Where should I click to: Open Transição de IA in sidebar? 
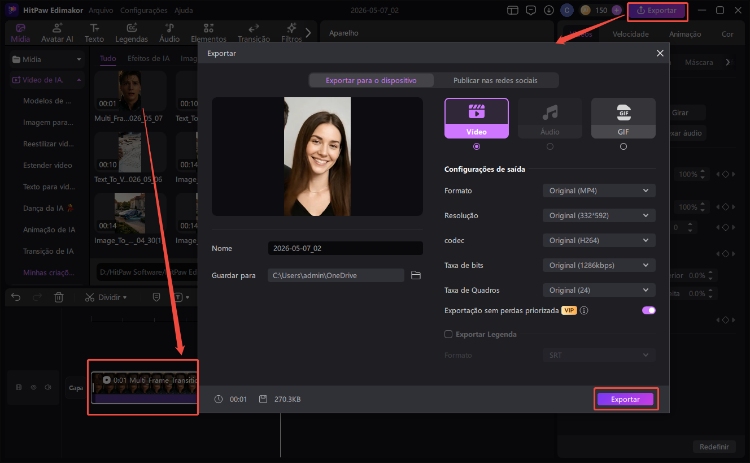(48, 251)
